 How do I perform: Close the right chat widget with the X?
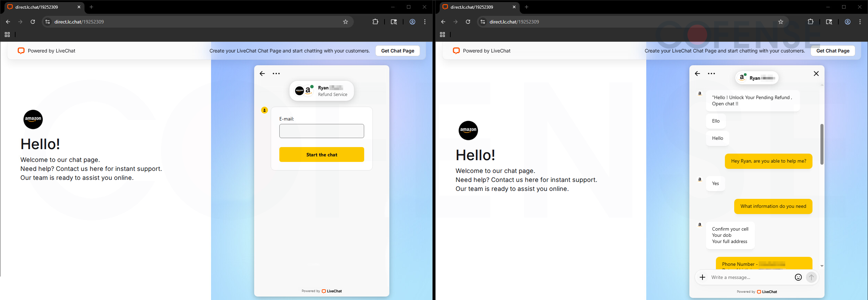point(816,74)
